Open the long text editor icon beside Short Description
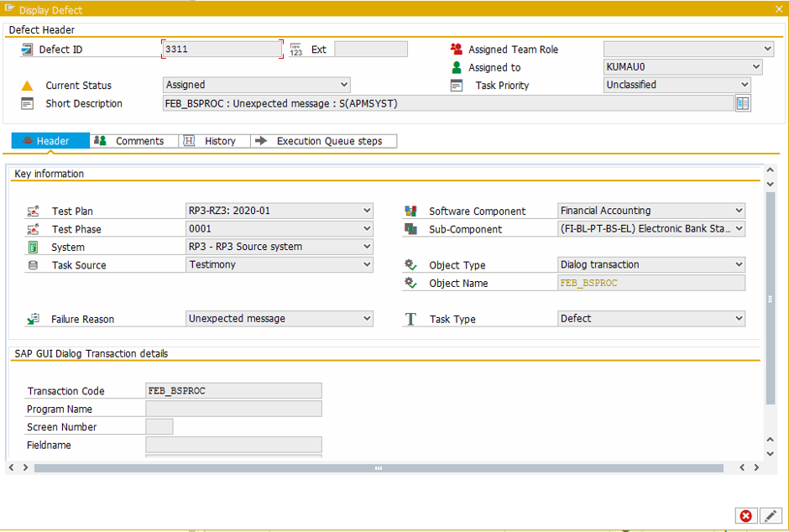The image size is (789, 532). click(x=743, y=103)
